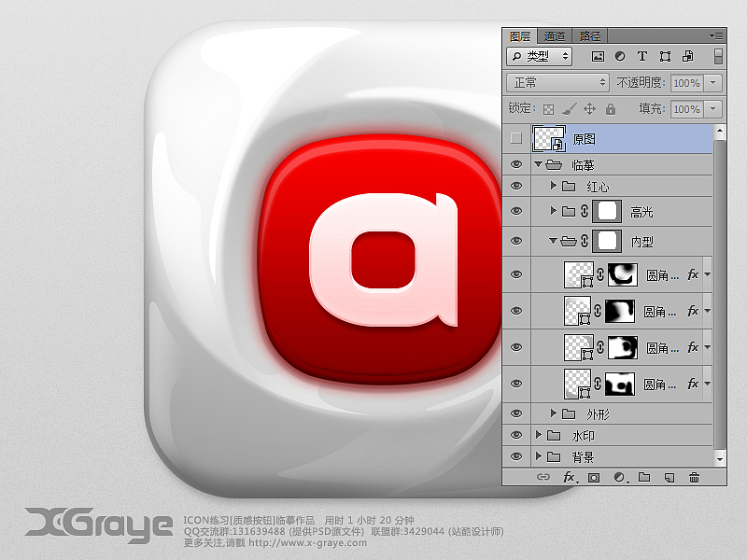
Task: Lock all layer attributes
Action: coord(611,109)
